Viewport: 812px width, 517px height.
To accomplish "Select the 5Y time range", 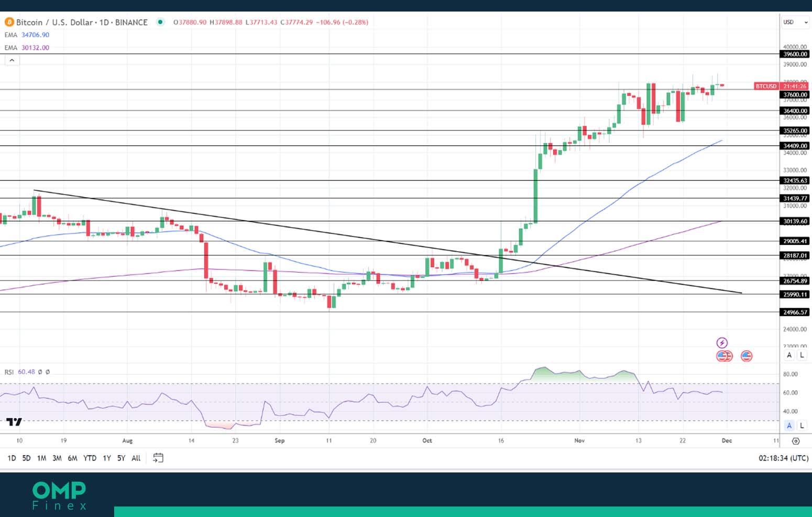I will point(121,458).
